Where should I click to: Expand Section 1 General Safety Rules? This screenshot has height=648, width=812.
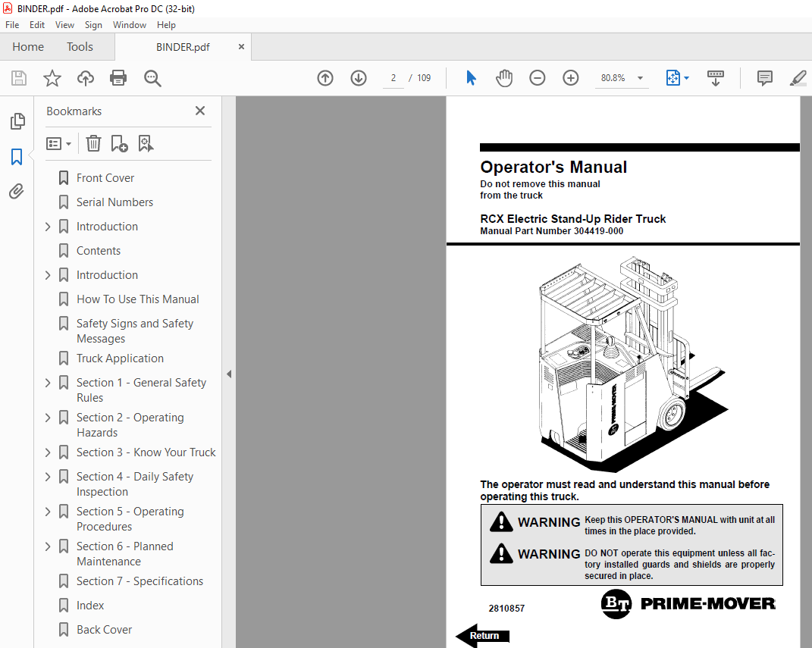coord(48,383)
